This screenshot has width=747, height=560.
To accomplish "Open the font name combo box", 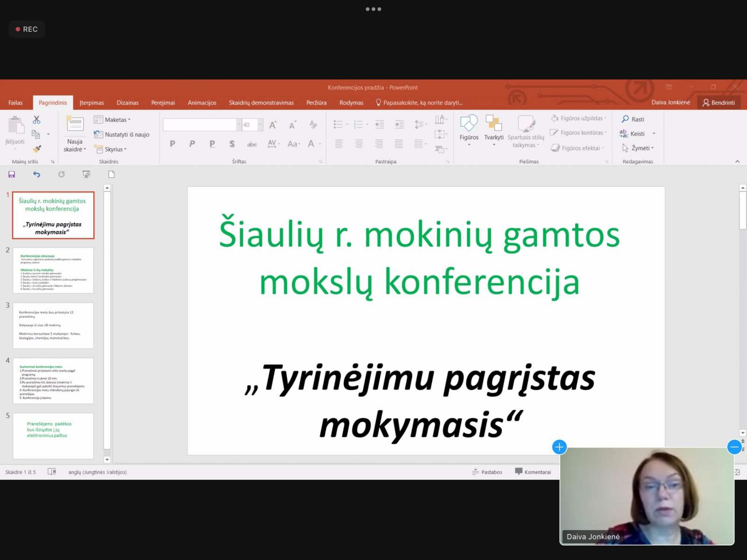I will click(202, 125).
